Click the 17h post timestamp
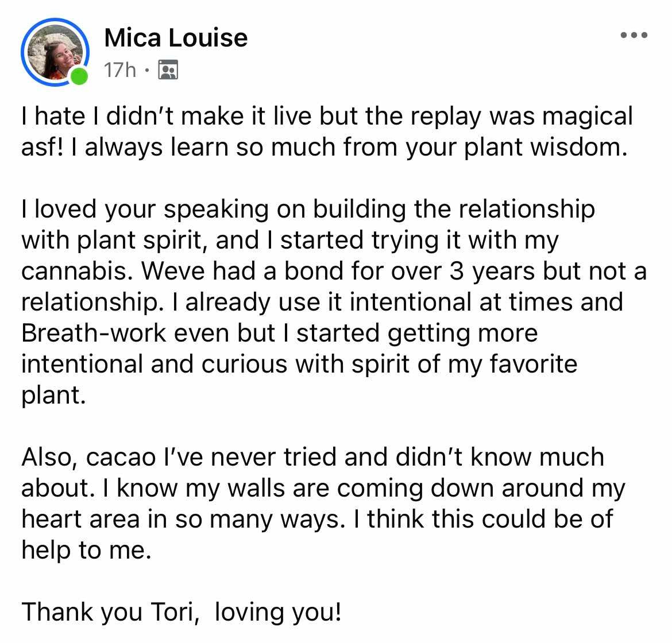The height and width of the screenshot is (643, 672). coord(120,70)
